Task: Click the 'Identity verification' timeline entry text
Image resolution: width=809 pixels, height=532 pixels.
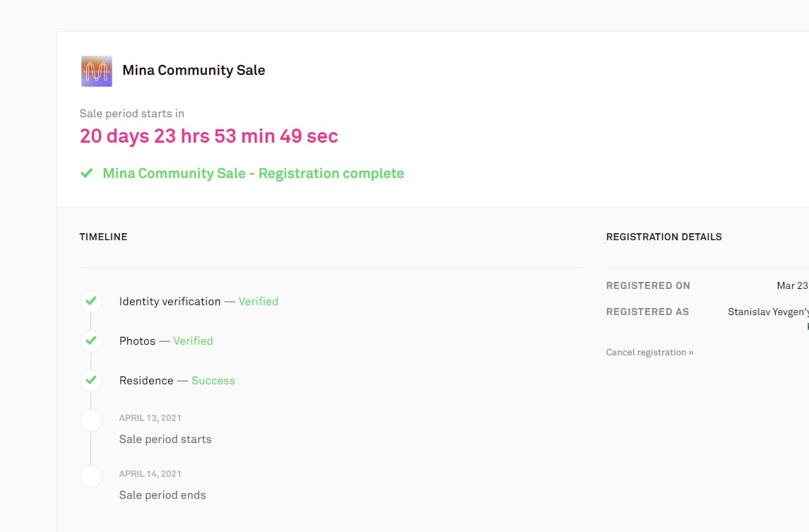Action: coord(170,302)
